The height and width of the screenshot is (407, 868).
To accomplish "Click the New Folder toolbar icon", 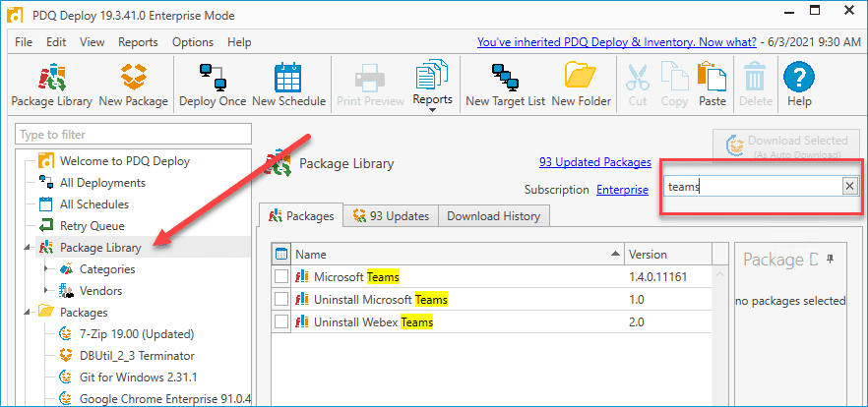I will 582,85.
